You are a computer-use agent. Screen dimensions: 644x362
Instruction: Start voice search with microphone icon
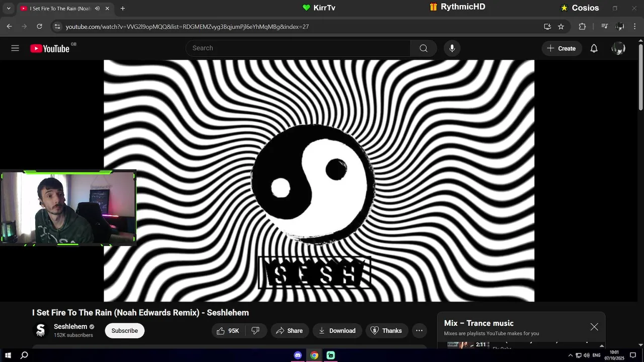point(452,48)
